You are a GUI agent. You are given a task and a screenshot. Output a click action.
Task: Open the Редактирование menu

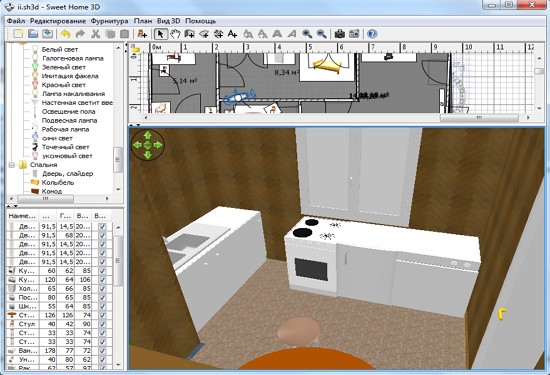click(58, 21)
